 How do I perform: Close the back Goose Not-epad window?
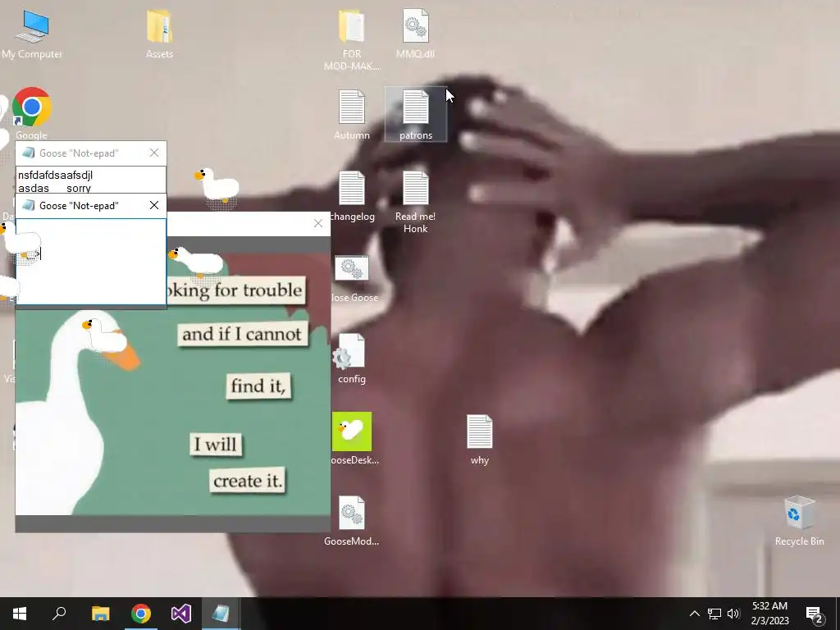point(154,153)
